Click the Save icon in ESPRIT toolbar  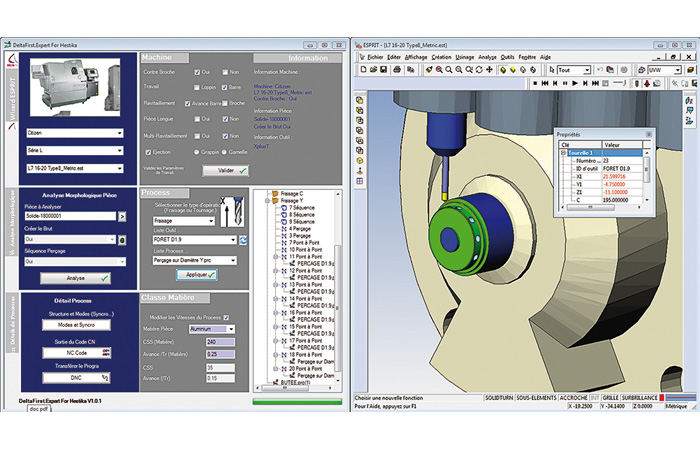coord(383,70)
